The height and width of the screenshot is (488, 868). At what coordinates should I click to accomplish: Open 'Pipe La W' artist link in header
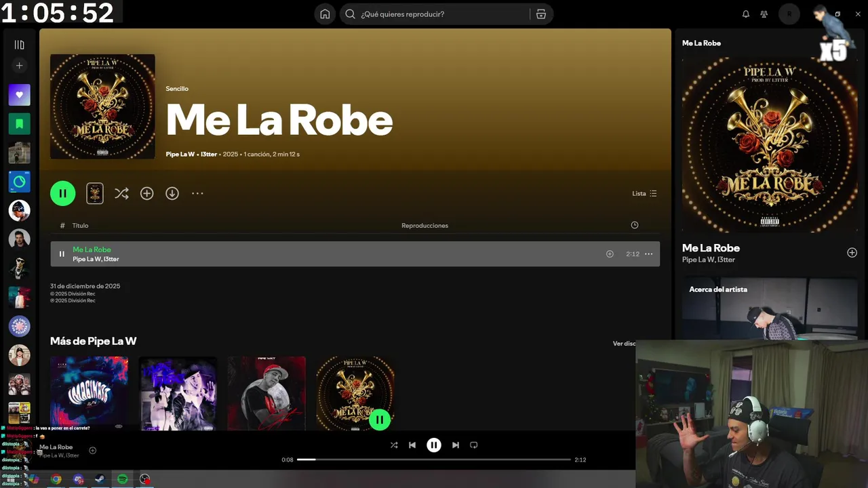180,155
